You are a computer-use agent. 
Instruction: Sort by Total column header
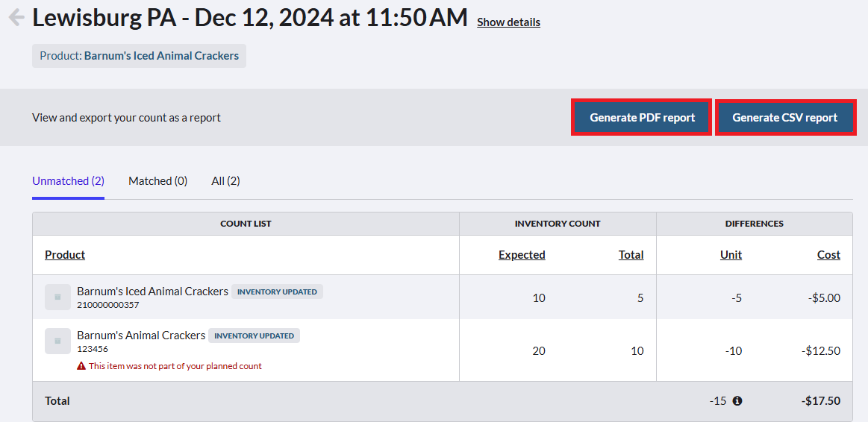coord(631,254)
